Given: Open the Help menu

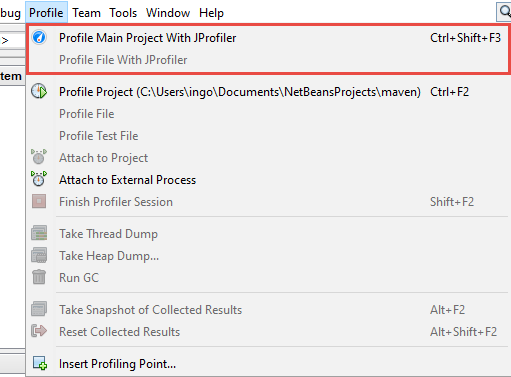Looking at the screenshot, I should coord(211,13).
